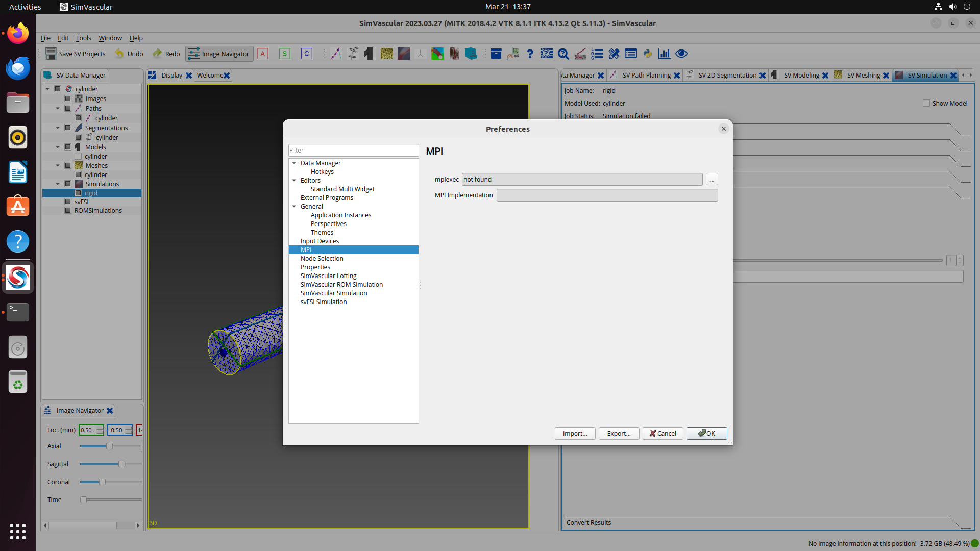Screen dimensions: 980x551
Task: Click OK in the Preferences dialog
Action: [x=707, y=433]
